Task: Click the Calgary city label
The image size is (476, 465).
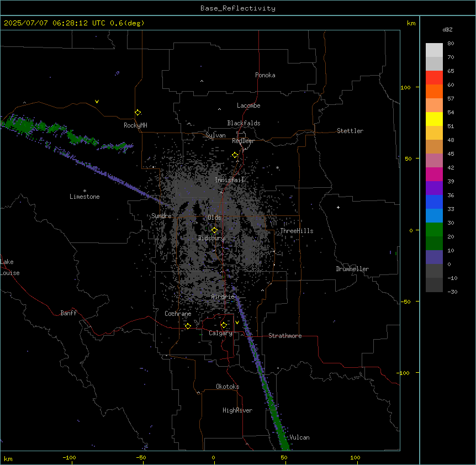Action: (220, 333)
